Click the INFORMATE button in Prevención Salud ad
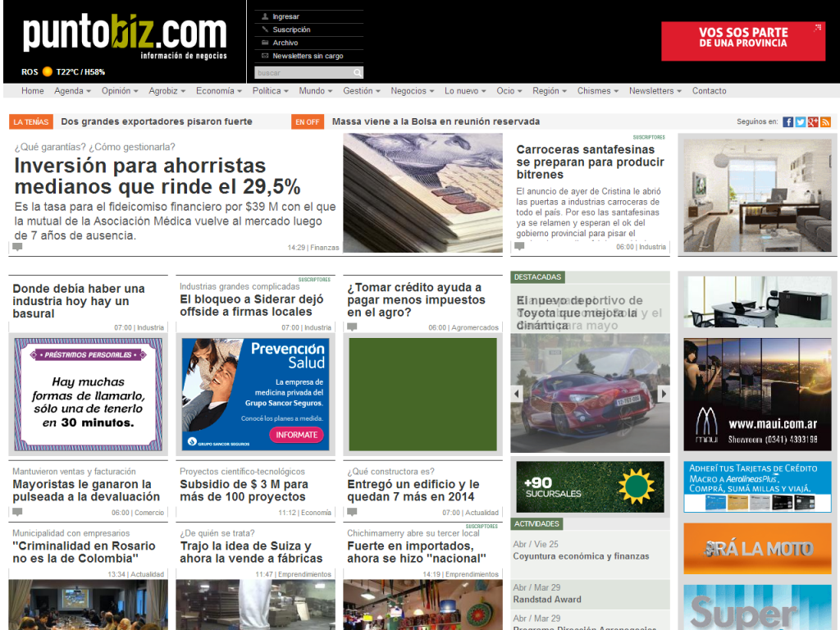 click(296, 435)
